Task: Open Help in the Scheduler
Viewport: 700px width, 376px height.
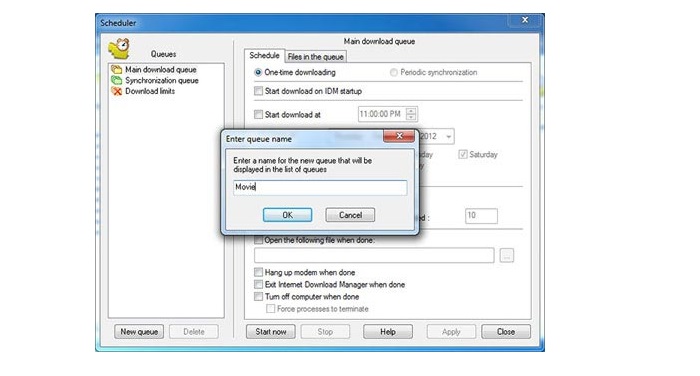Action: coord(388,332)
